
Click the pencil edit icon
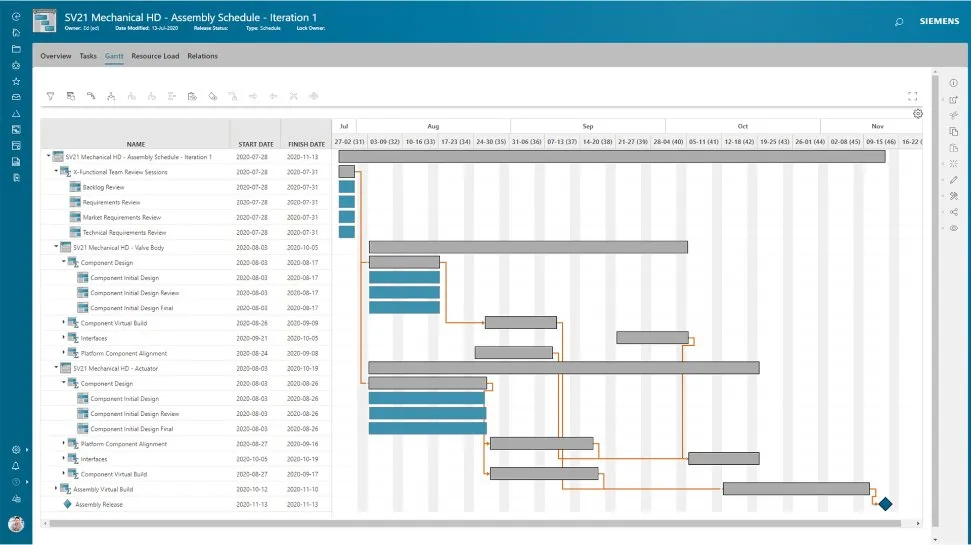click(x=954, y=179)
